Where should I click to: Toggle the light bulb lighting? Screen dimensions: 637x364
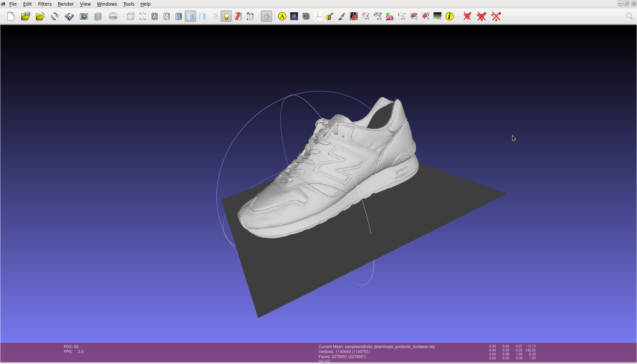pos(226,16)
